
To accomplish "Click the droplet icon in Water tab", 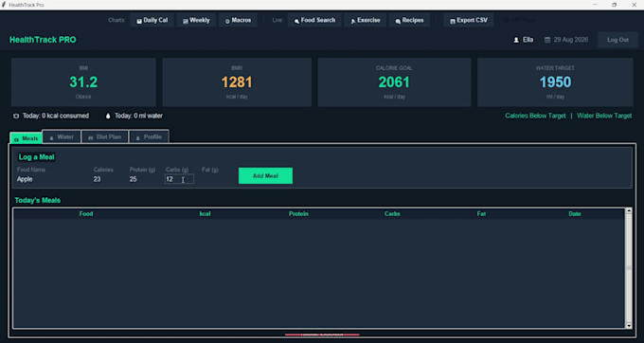I will [x=51, y=138].
